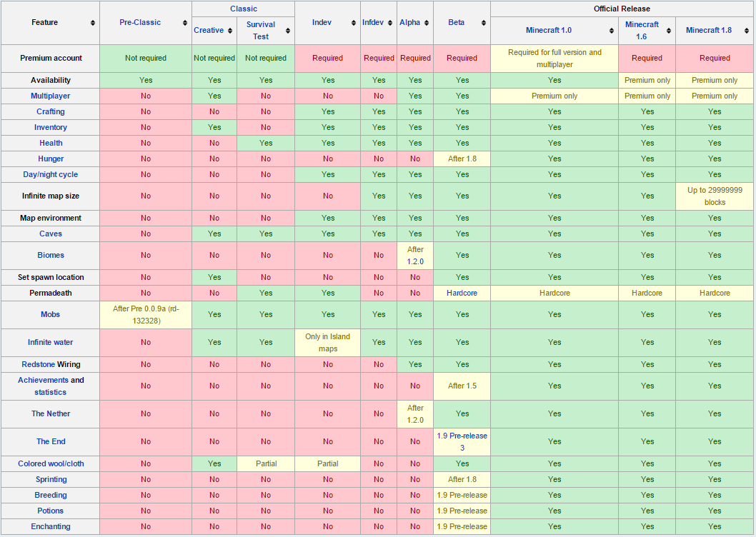Open the Indev header link
The image size is (756, 537).
click(322, 22)
